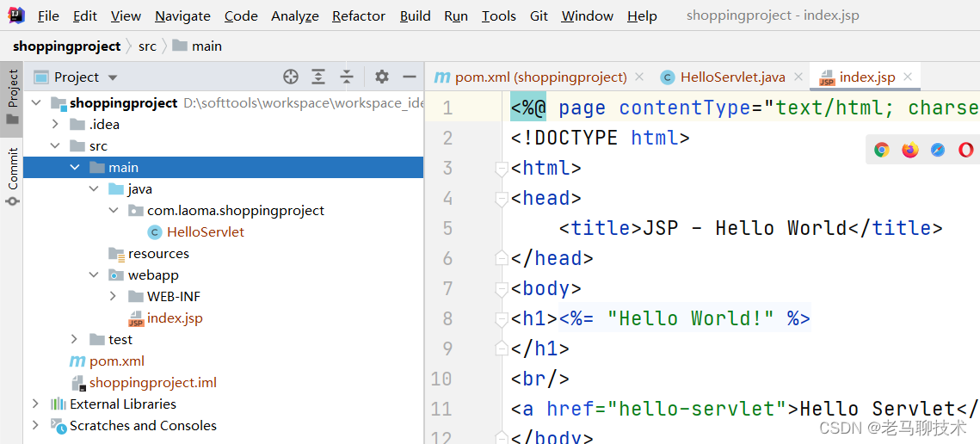Open page in Chrome browser icon
This screenshot has width=980, height=444.
(x=882, y=150)
